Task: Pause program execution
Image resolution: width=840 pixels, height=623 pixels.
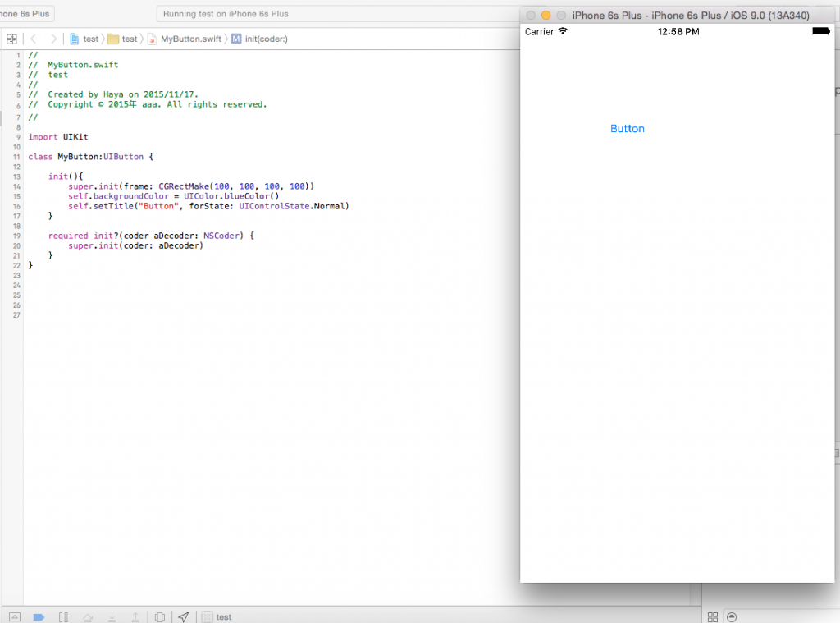Action: pyautogui.click(x=63, y=617)
